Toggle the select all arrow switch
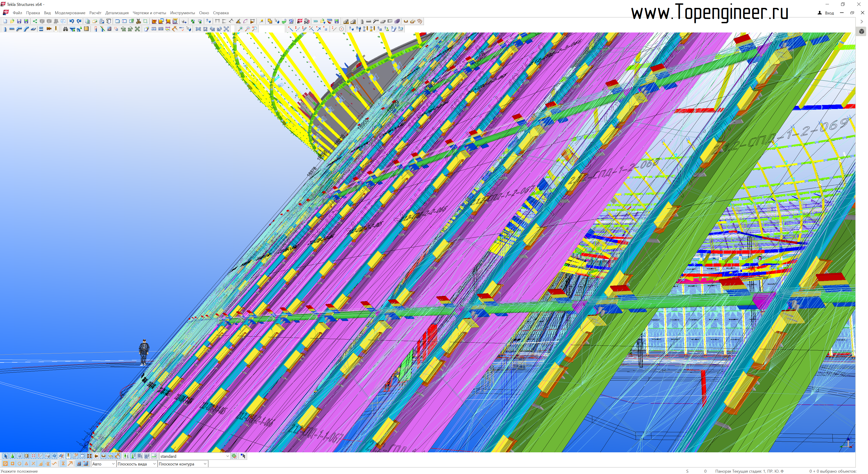Viewport: 868px width, 474px height. pos(5,456)
